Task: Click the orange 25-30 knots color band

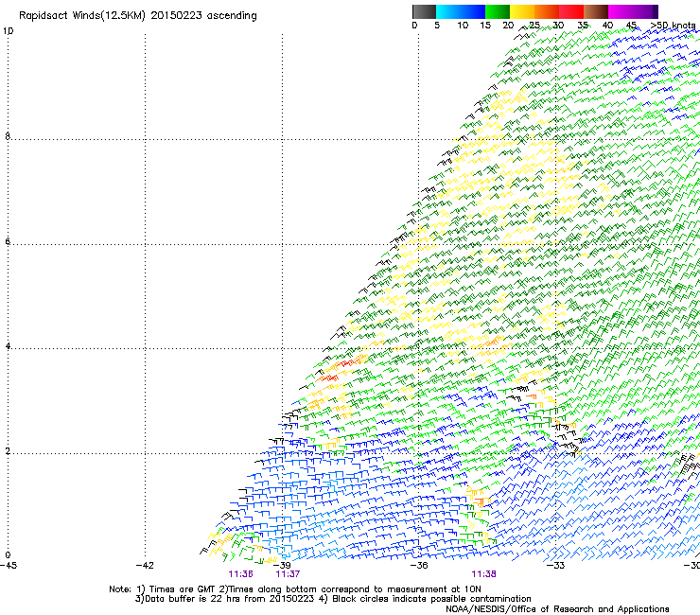Action: (547, 11)
